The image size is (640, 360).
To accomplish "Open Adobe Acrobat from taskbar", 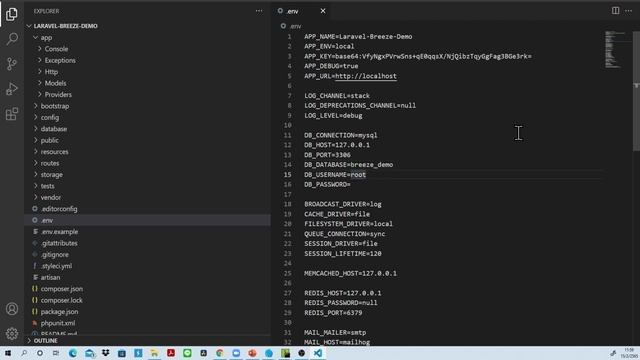I will [171, 353].
